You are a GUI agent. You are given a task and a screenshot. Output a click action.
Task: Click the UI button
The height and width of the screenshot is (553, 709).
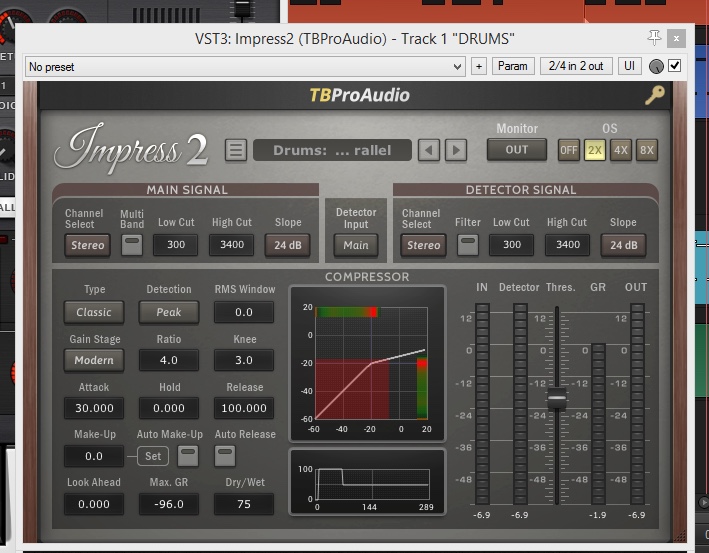(629, 66)
